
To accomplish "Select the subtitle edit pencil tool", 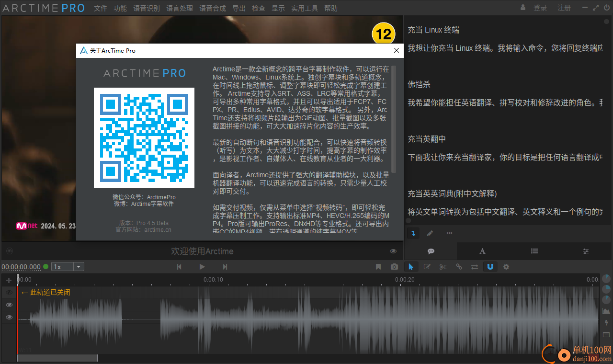I will [427, 267].
